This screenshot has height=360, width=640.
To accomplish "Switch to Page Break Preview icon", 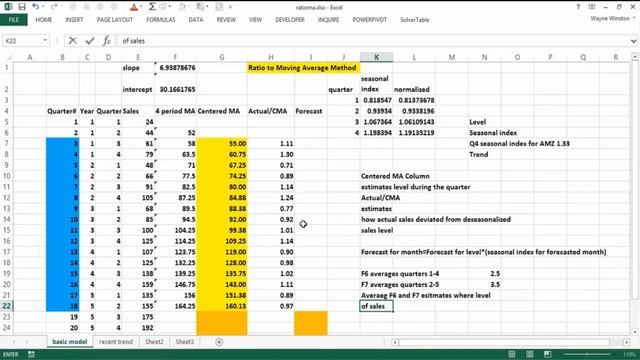I will tap(547, 354).
